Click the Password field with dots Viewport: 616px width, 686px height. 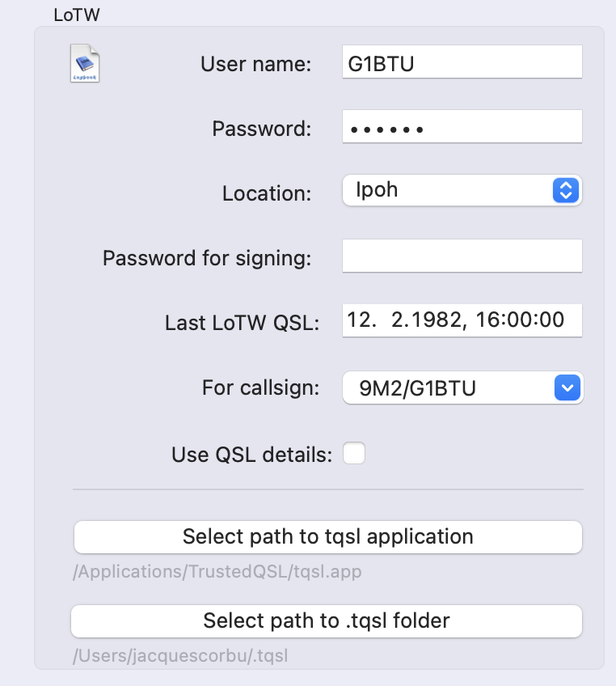462,126
